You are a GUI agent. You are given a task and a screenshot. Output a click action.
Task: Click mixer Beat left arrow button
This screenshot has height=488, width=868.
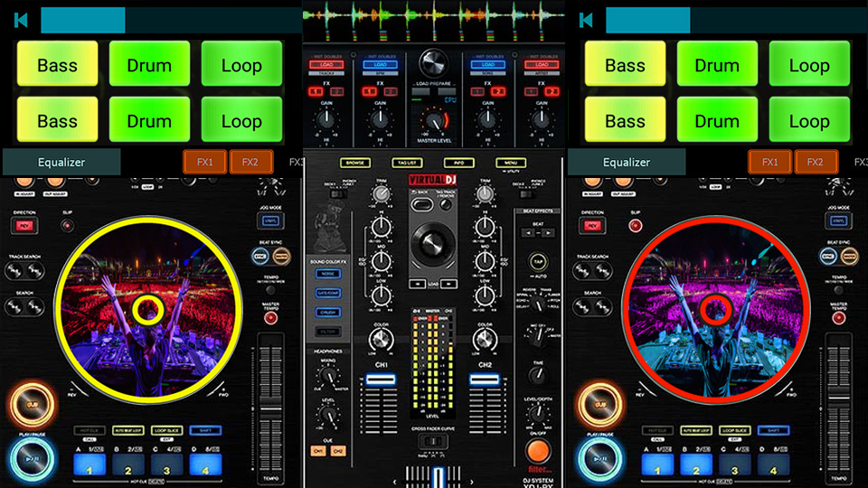(x=529, y=233)
